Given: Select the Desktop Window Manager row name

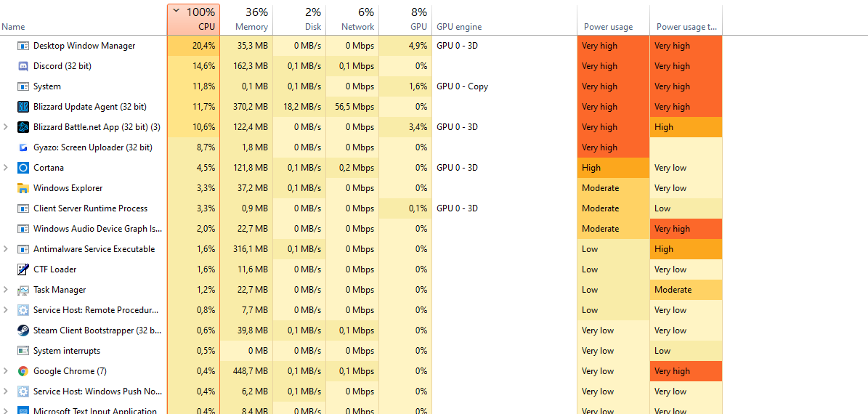Looking at the screenshot, I should click(84, 46).
